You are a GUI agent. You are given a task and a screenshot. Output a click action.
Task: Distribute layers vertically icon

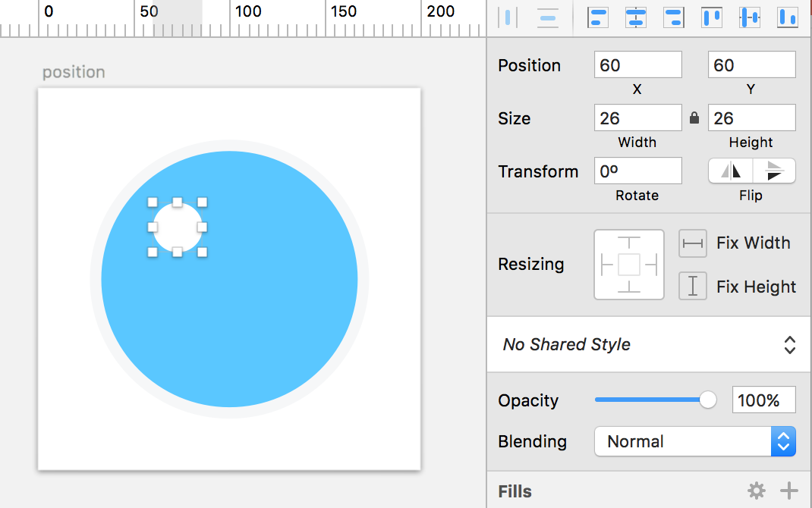tap(547, 17)
